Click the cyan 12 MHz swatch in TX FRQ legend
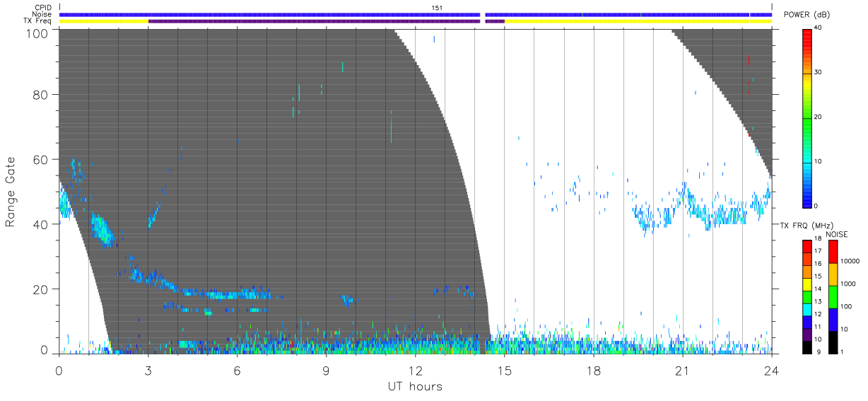 click(807, 310)
